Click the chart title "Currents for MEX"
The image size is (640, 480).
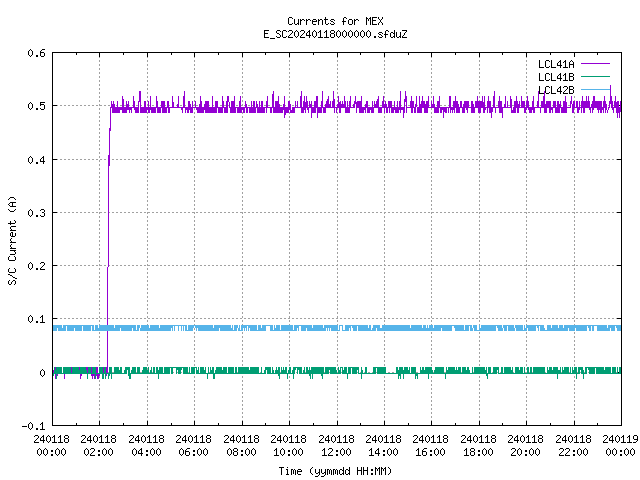tap(335, 21)
